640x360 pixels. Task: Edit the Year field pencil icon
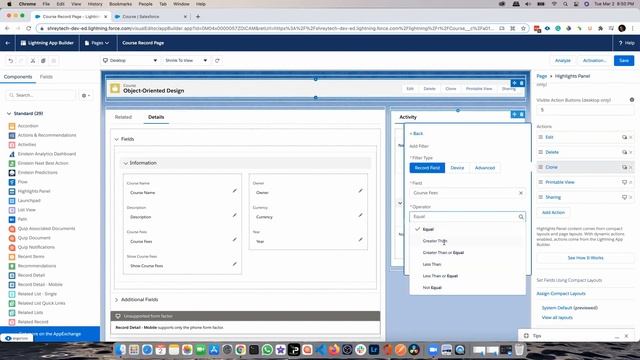pyautogui.click(x=360, y=240)
